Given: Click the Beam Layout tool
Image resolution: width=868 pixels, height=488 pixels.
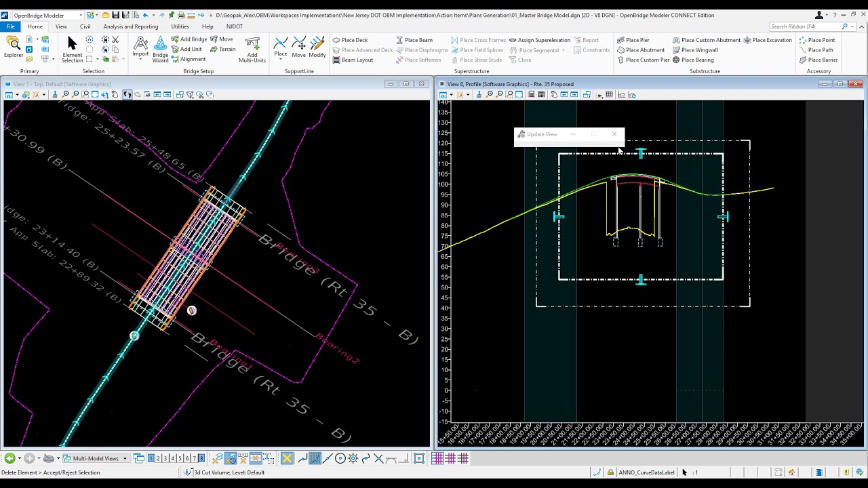Looking at the screenshot, I should (x=353, y=60).
